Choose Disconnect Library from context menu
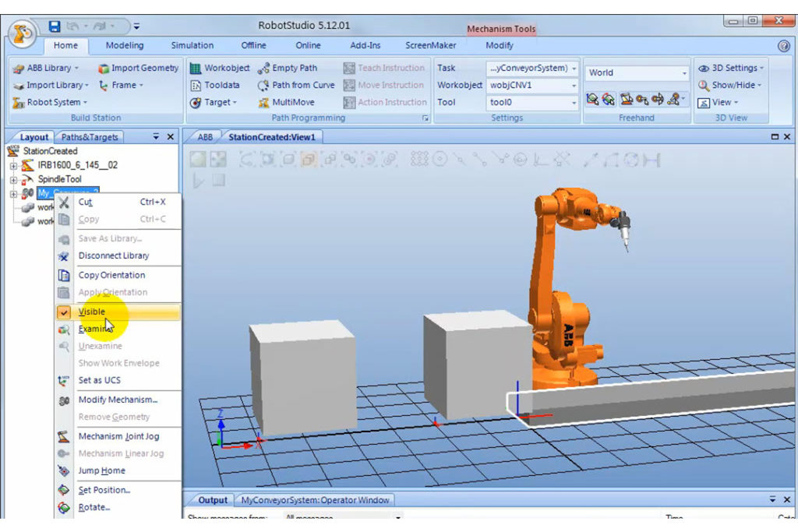 tap(118, 255)
